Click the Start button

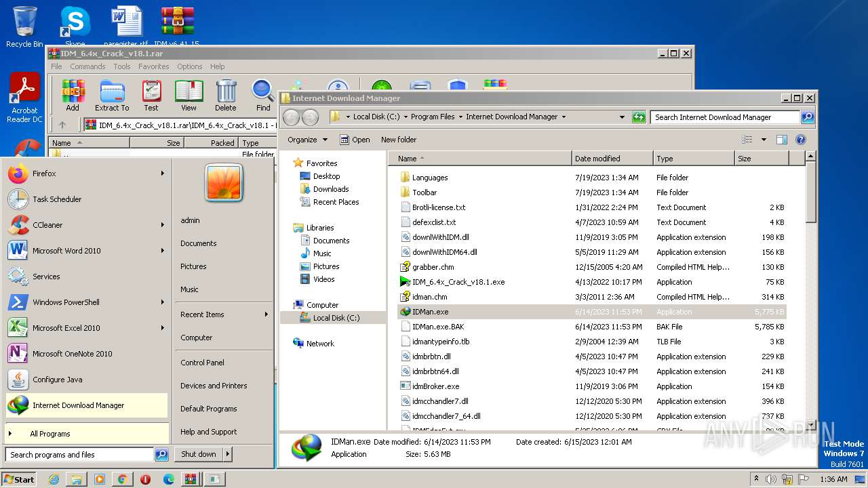[19, 479]
